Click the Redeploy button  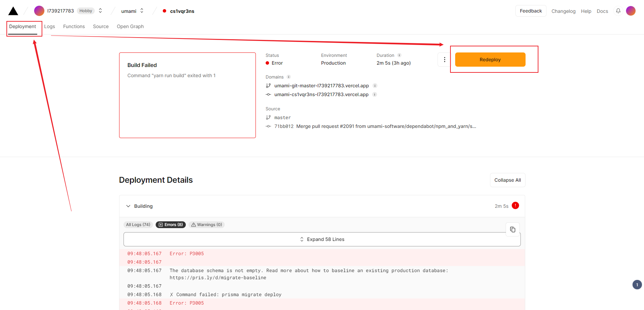click(490, 60)
